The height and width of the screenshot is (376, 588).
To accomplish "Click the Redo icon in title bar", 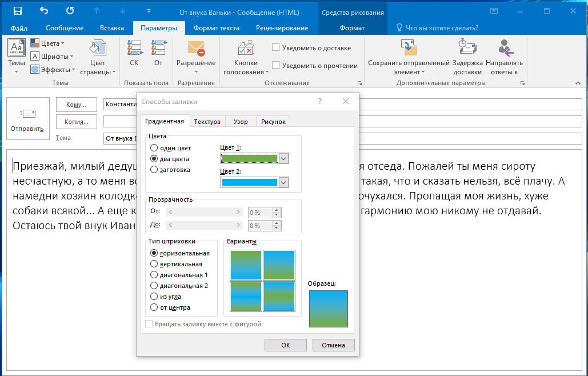I will (70, 11).
